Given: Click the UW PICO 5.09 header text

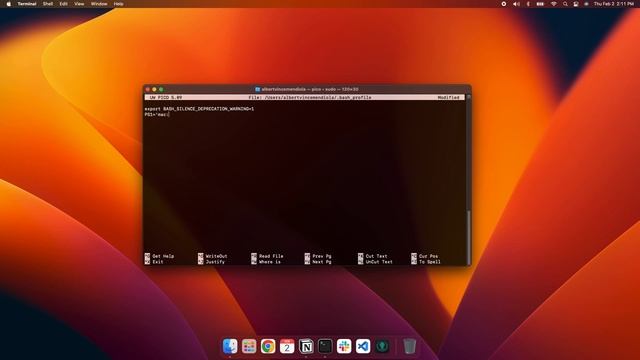Looking at the screenshot, I should [166, 98].
